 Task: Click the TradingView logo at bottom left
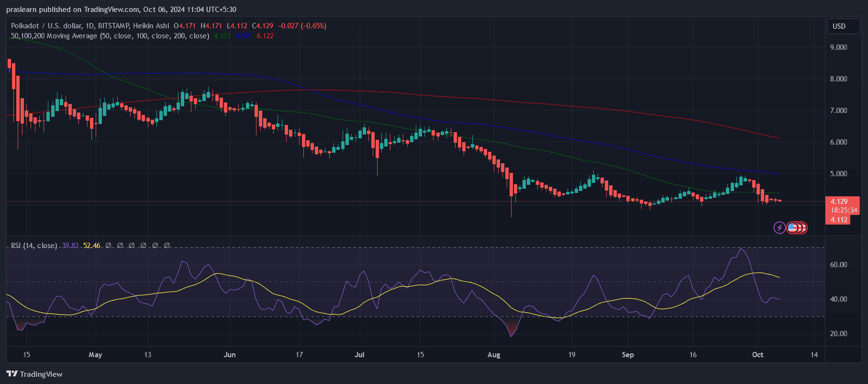click(x=34, y=374)
